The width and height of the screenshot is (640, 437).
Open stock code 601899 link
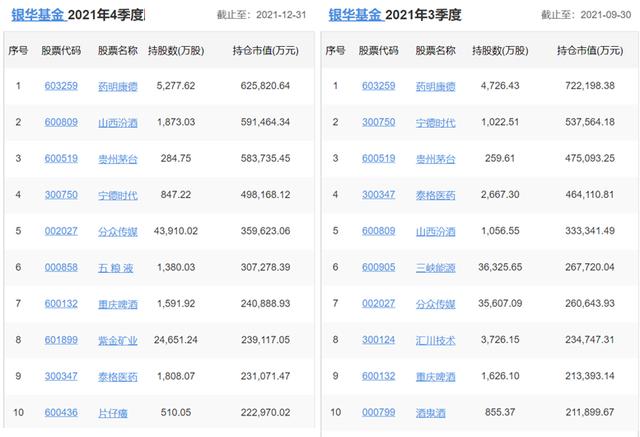(x=61, y=340)
